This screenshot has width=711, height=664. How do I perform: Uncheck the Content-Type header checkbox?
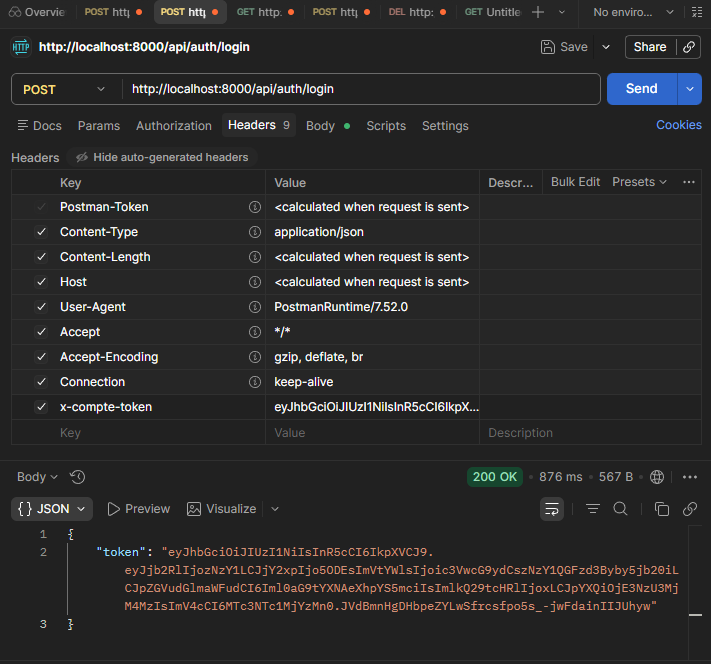[41, 232]
